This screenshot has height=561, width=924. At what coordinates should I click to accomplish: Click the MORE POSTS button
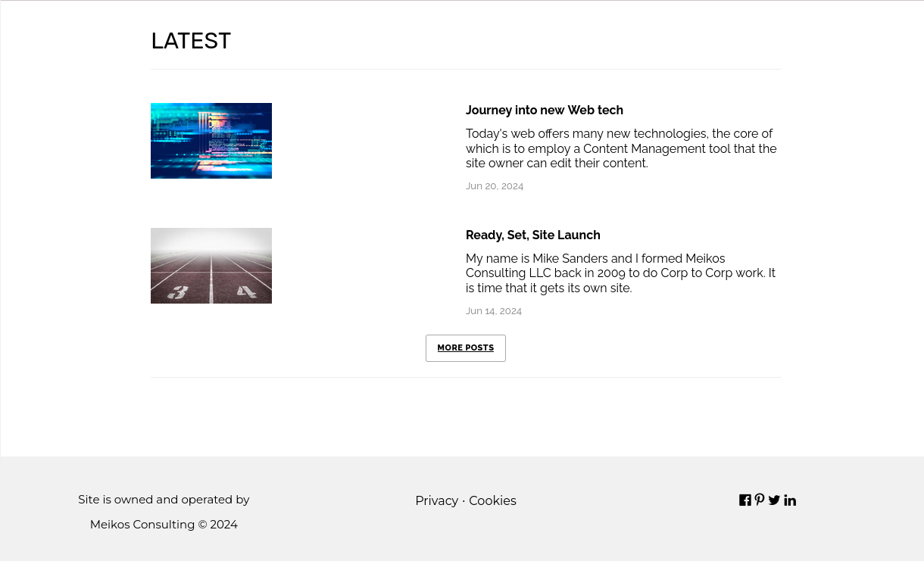tap(465, 348)
